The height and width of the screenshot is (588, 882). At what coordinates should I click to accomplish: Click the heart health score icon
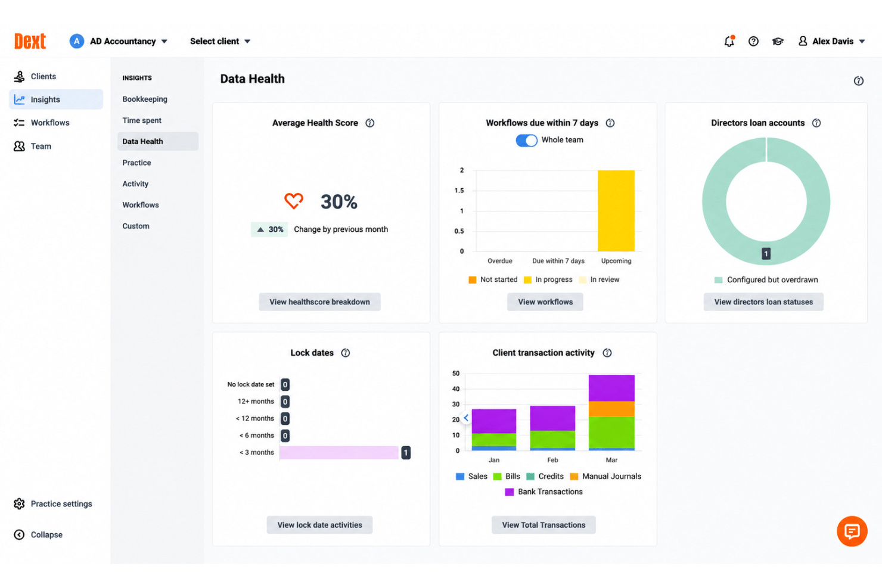pos(294,201)
